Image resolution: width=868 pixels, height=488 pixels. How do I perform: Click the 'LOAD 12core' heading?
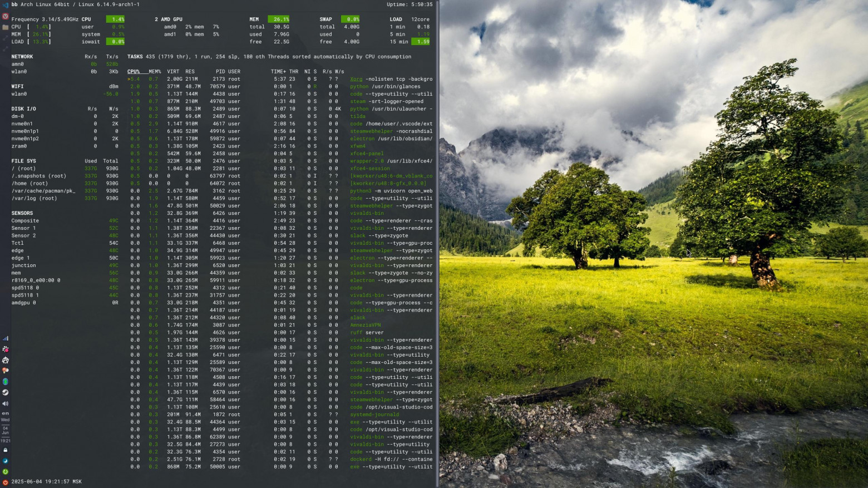pos(410,19)
